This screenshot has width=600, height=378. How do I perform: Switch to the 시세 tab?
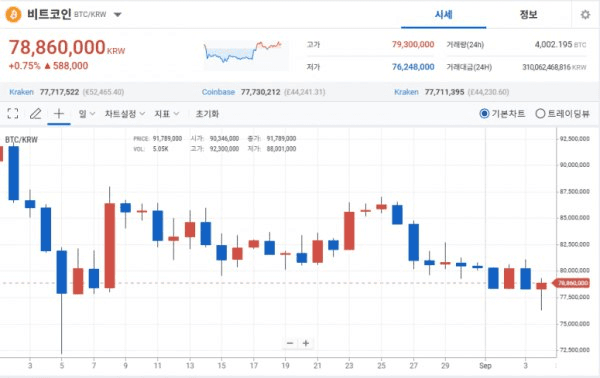pyautogui.click(x=443, y=15)
